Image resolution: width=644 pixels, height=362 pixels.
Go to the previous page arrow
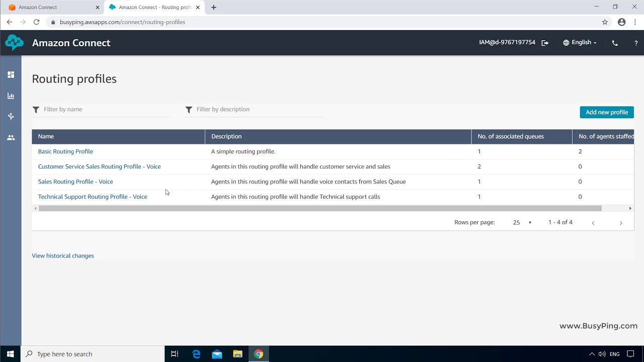[593, 223]
